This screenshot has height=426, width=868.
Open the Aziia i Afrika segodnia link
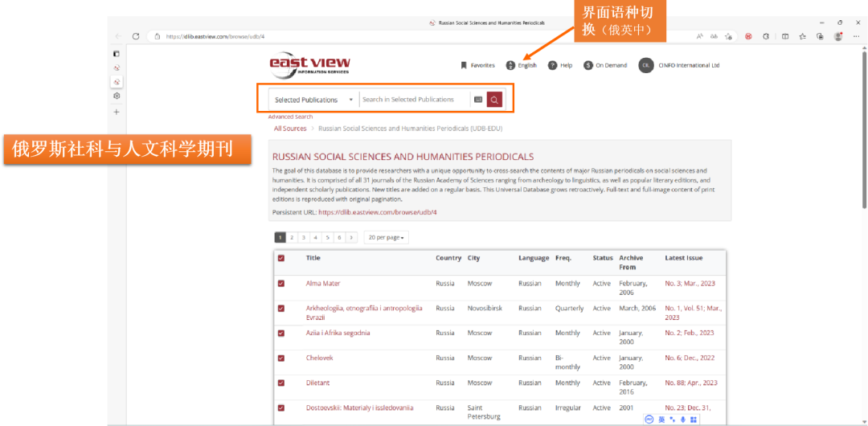338,334
